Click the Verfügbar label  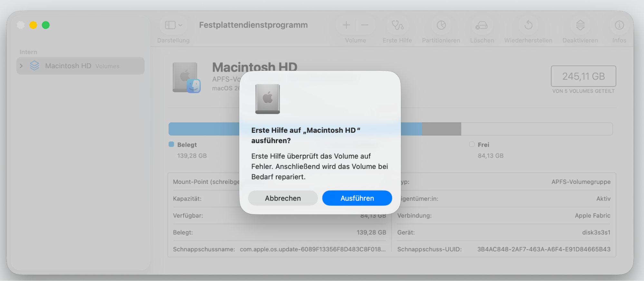coord(188,216)
